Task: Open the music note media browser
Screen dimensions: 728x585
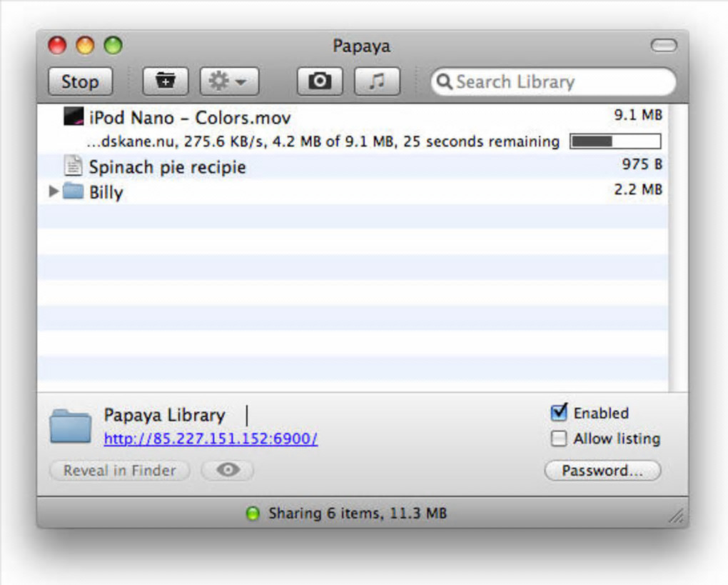Action: 377,81
